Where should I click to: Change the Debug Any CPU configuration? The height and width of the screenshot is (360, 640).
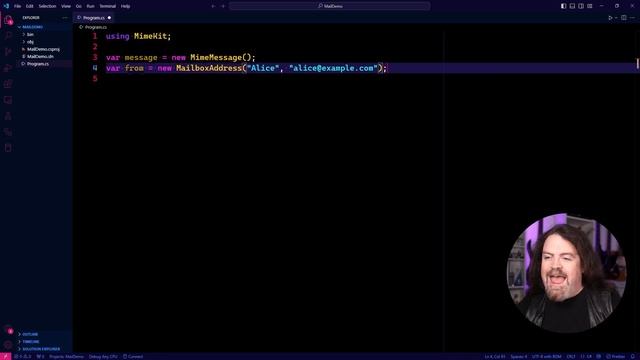[103, 356]
